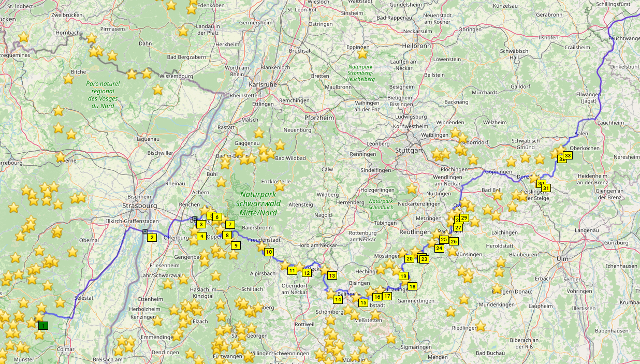This screenshot has height=364, width=640.
Task: Select waypoint marker 2 near Offenburg
Action: [x=152, y=238]
